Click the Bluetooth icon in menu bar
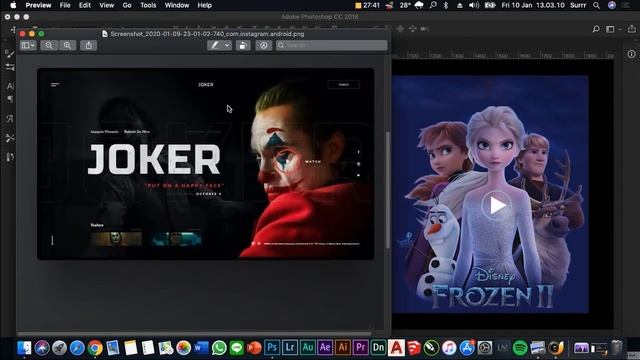This screenshot has width=640, height=360. [x=446, y=5]
